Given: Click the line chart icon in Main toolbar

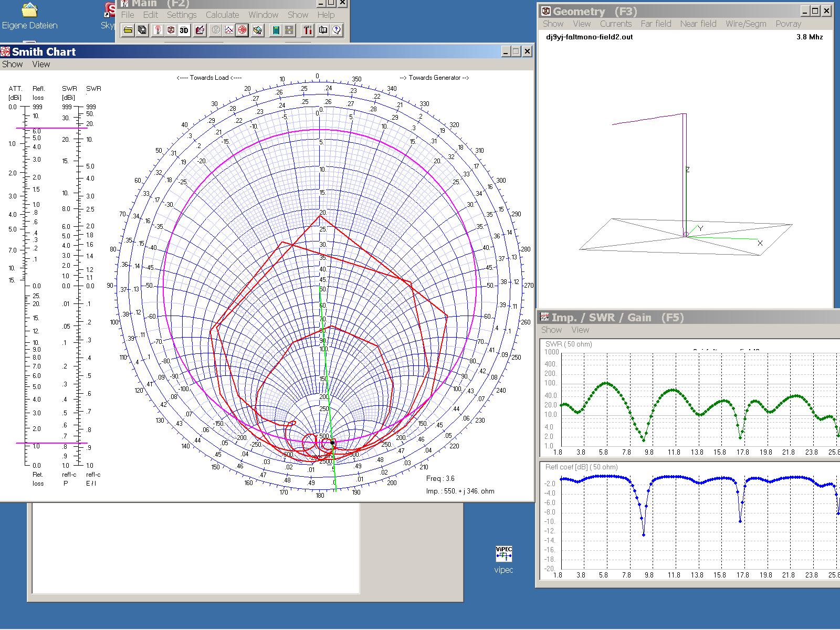Looking at the screenshot, I should coord(229,30).
